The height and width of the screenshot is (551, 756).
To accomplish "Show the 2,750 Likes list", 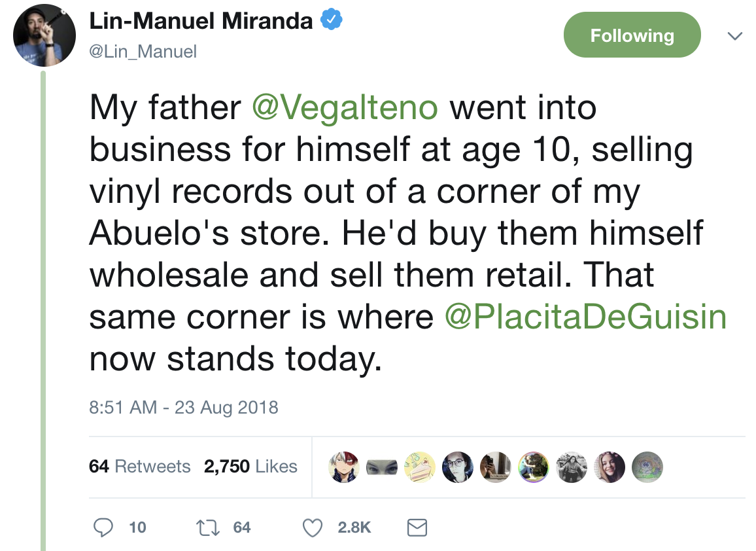I will pyautogui.click(x=250, y=467).
